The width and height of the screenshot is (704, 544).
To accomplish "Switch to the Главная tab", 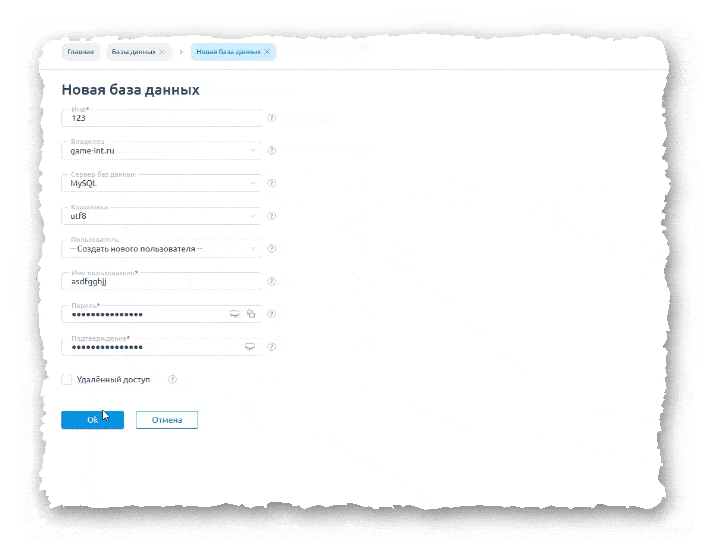I will tap(81, 52).
